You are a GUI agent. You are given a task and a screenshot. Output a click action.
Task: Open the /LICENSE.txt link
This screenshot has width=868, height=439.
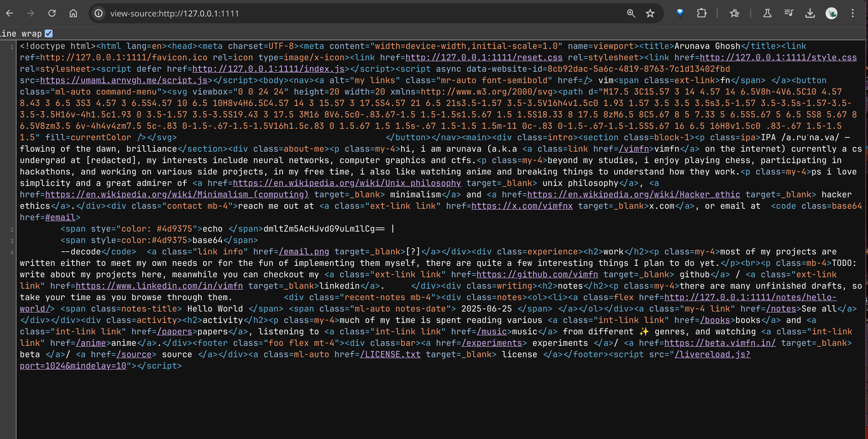coord(390,354)
